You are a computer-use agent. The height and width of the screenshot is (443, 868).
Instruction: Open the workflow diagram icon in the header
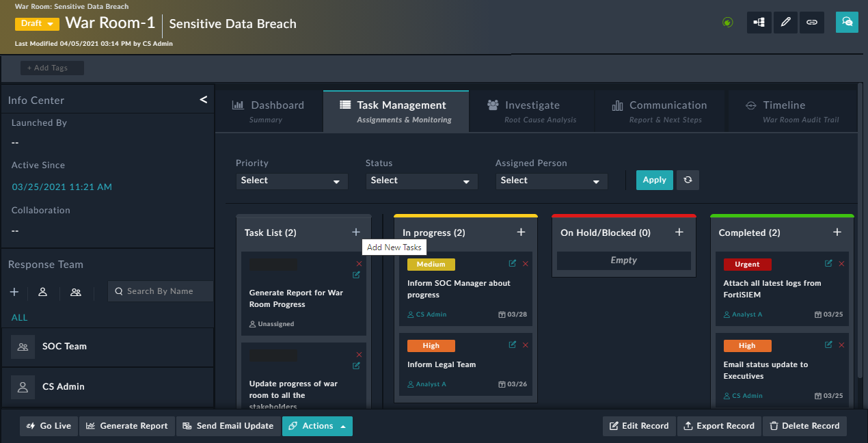(759, 22)
